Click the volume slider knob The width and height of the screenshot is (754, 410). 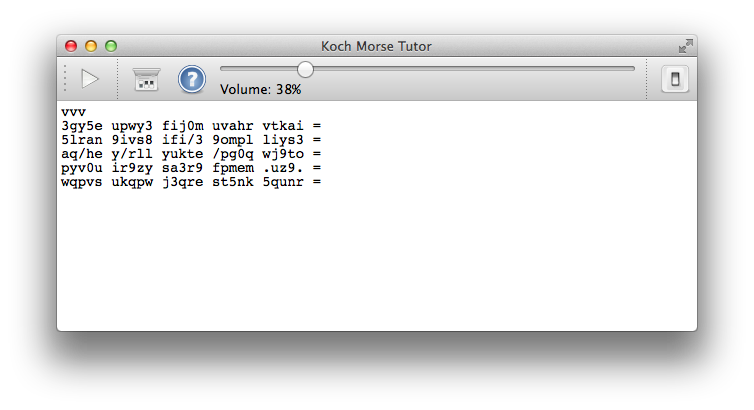point(305,69)
